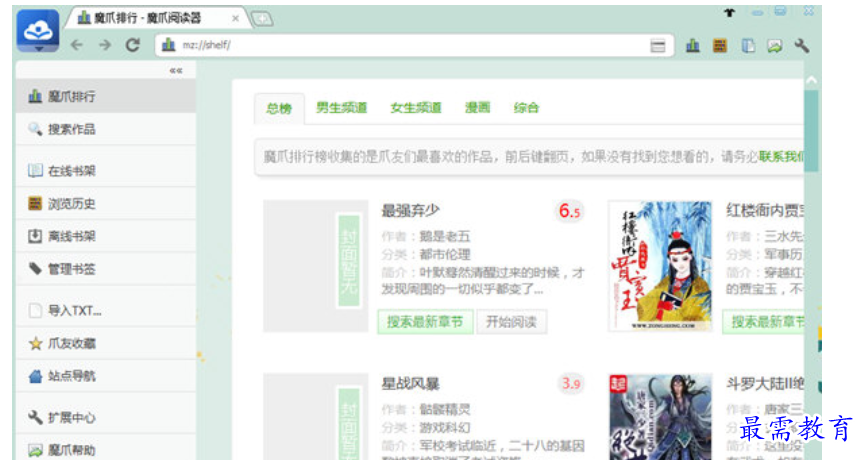Click author name 骷髅精灵
Image resolution: width=861 pixels, height=460 pixels.
pyautogui.click(x=445, y=409)
